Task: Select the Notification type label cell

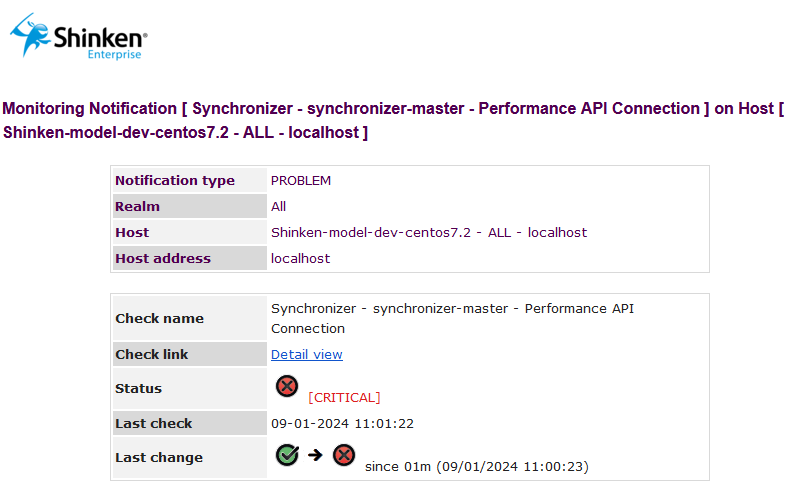Action: click(x=175, y=180)
